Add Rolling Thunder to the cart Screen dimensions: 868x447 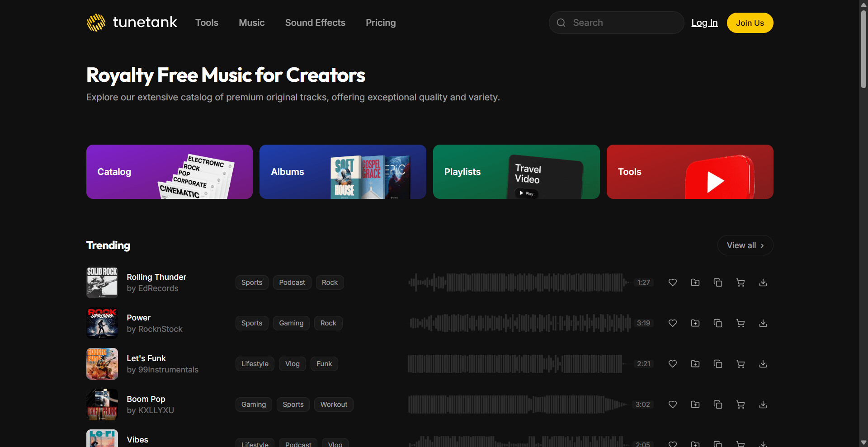point(741,282)
